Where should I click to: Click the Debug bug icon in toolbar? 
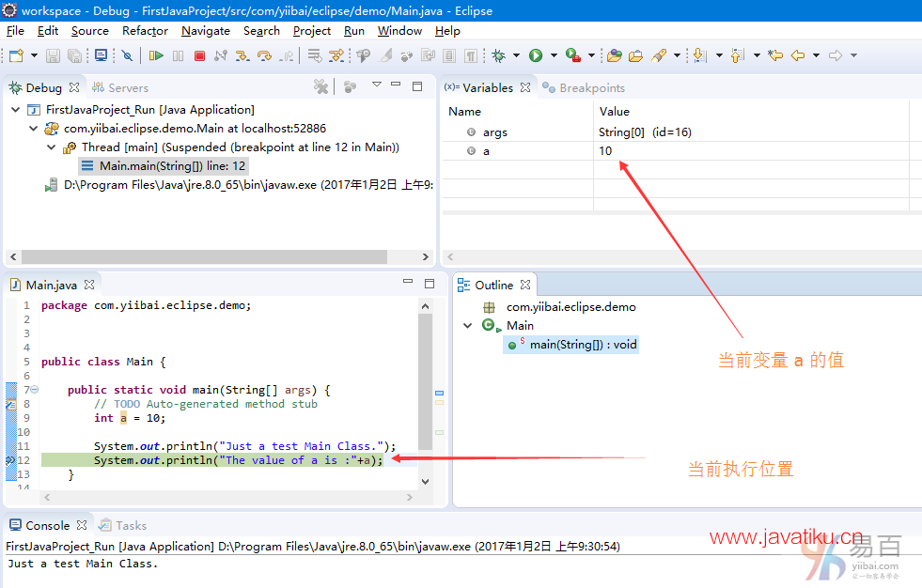tap(498, 56)
